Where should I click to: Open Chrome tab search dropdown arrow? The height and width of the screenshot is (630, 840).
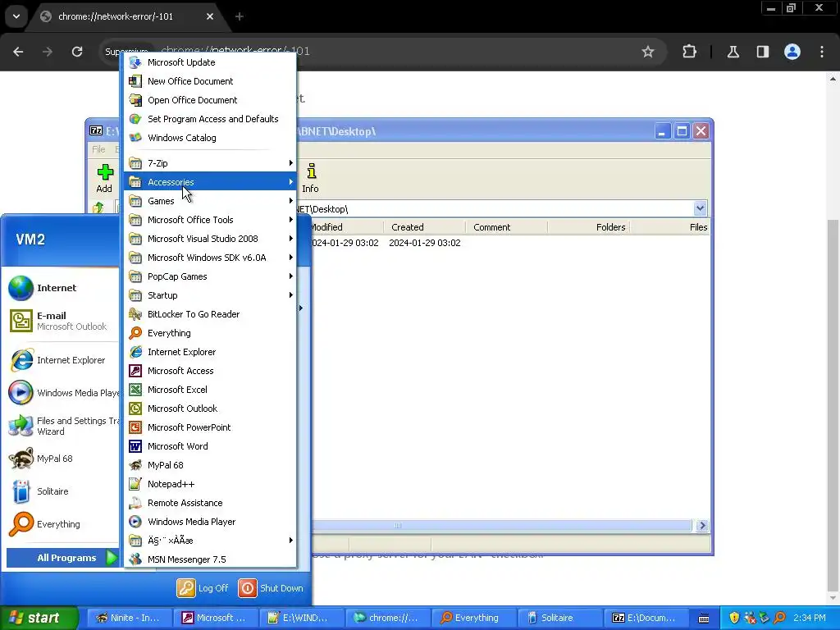[16, 16]
